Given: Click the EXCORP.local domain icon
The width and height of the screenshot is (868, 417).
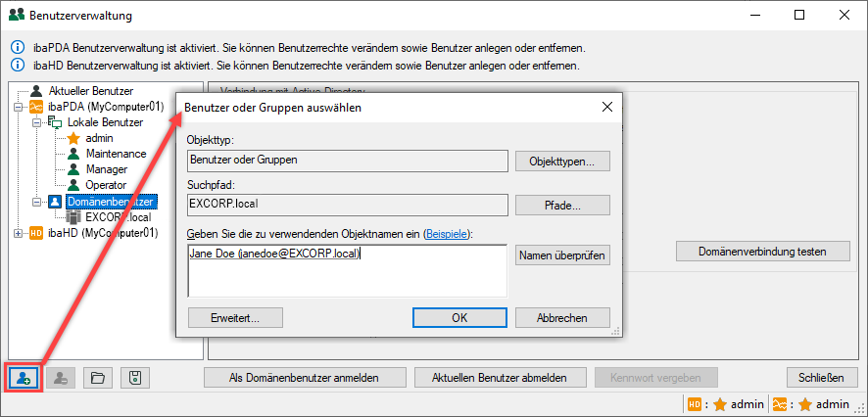Looking at the screenshot, I should click(x=73, y=216).
